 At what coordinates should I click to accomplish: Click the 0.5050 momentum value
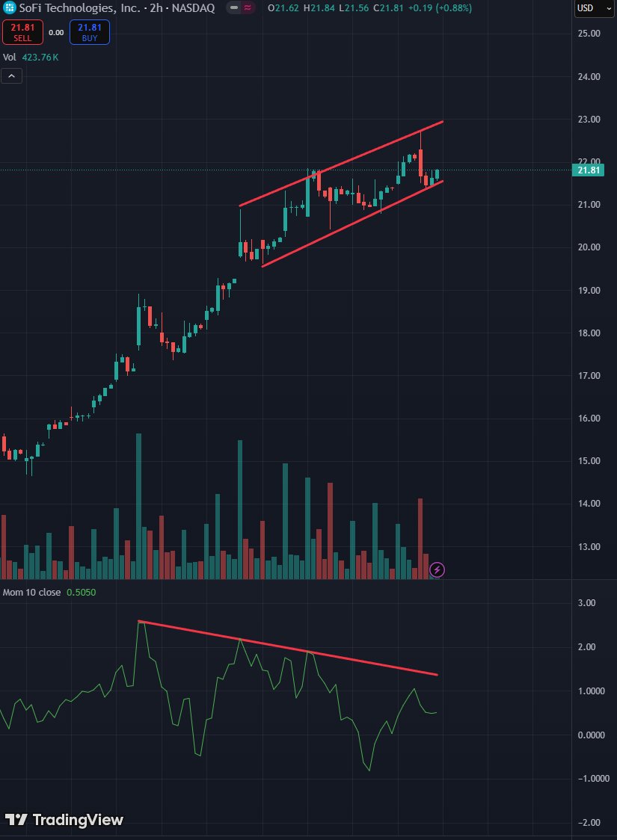click(81, 592)
